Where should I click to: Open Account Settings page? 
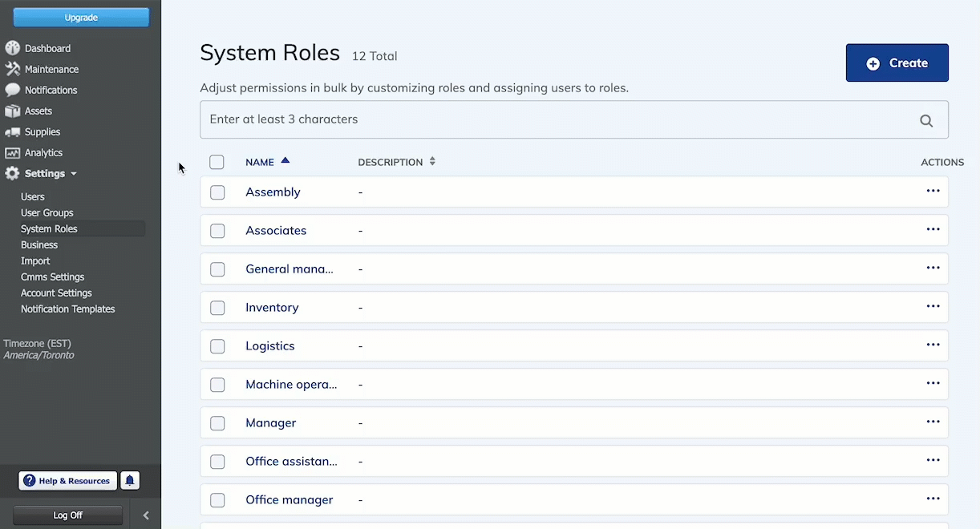[56, 293]
